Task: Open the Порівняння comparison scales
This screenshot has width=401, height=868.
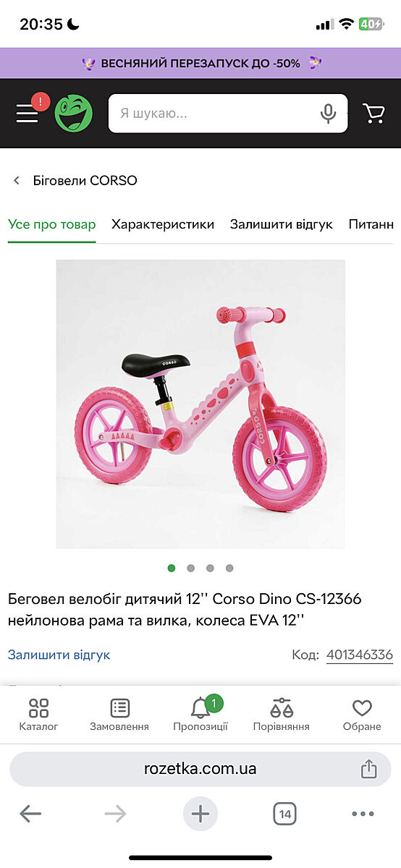Action: coord(281,715)
